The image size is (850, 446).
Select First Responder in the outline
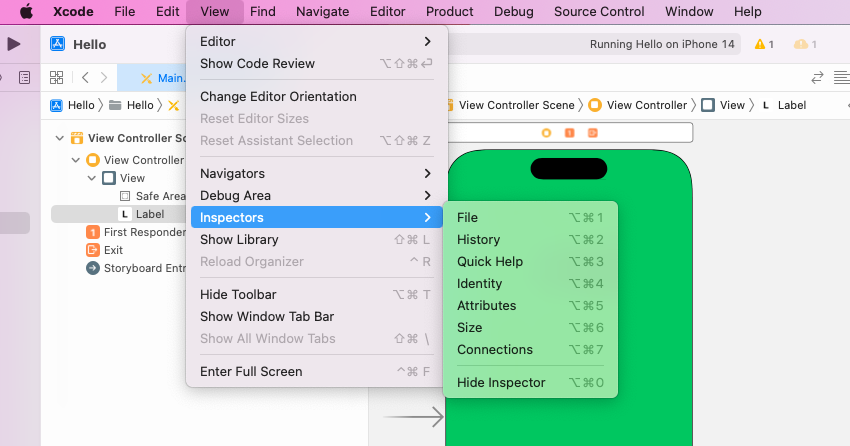pos(136,232)
